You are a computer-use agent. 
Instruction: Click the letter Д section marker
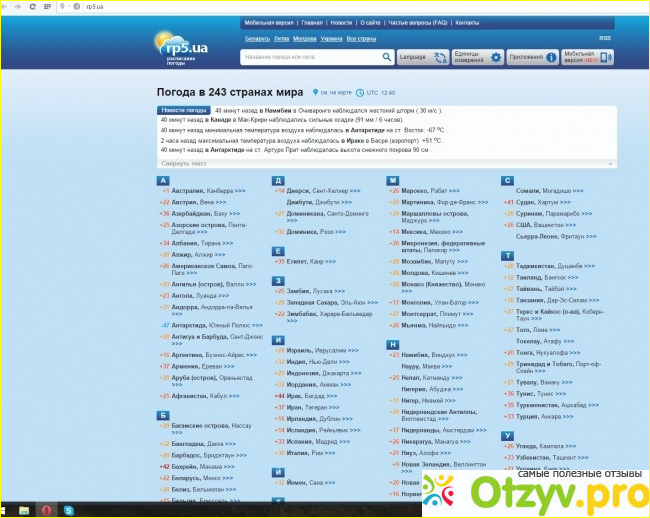[278, 181]
